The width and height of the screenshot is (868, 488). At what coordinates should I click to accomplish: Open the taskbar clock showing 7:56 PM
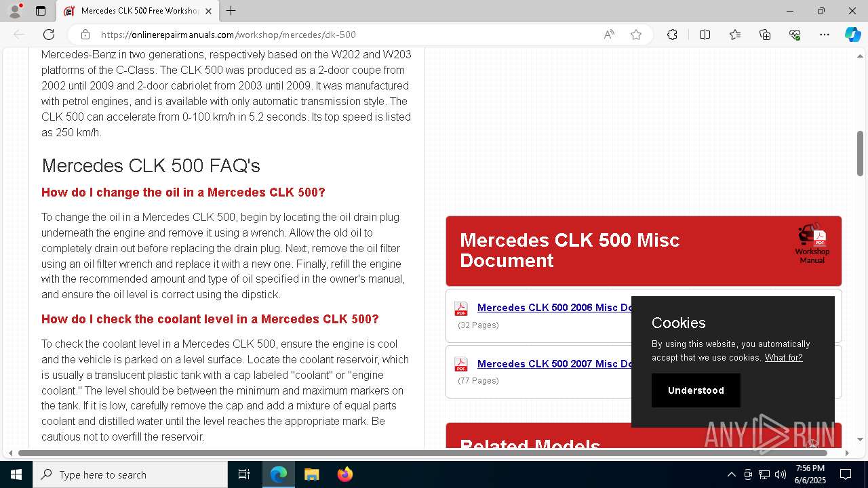click(x=810, y=474)
